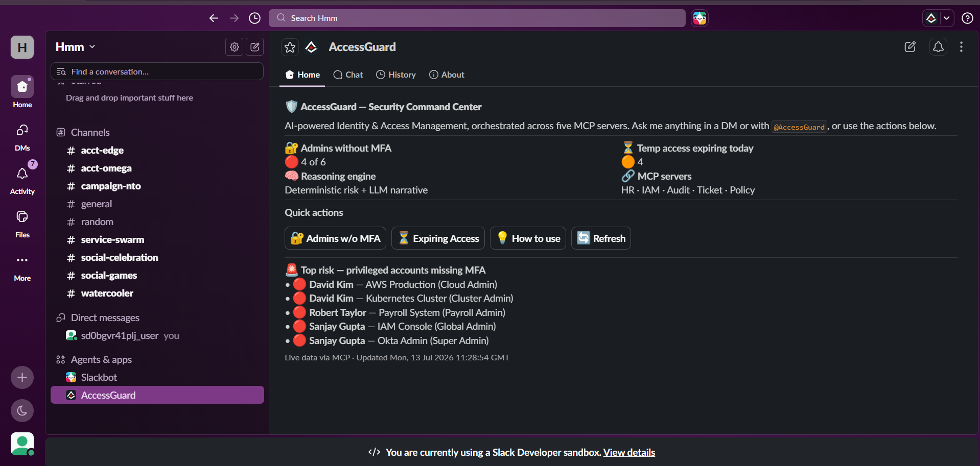The width and height of the screenshot is (980, 466).
Task: Open the Hmm workspace menu
Action: pos(75,47)
